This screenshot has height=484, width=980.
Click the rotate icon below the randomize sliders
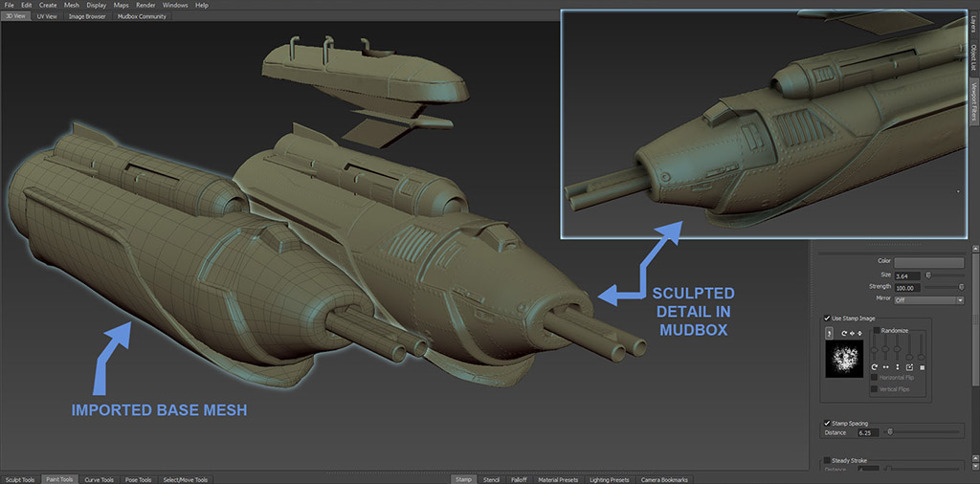pyautogui.click(x=875, y=367)
